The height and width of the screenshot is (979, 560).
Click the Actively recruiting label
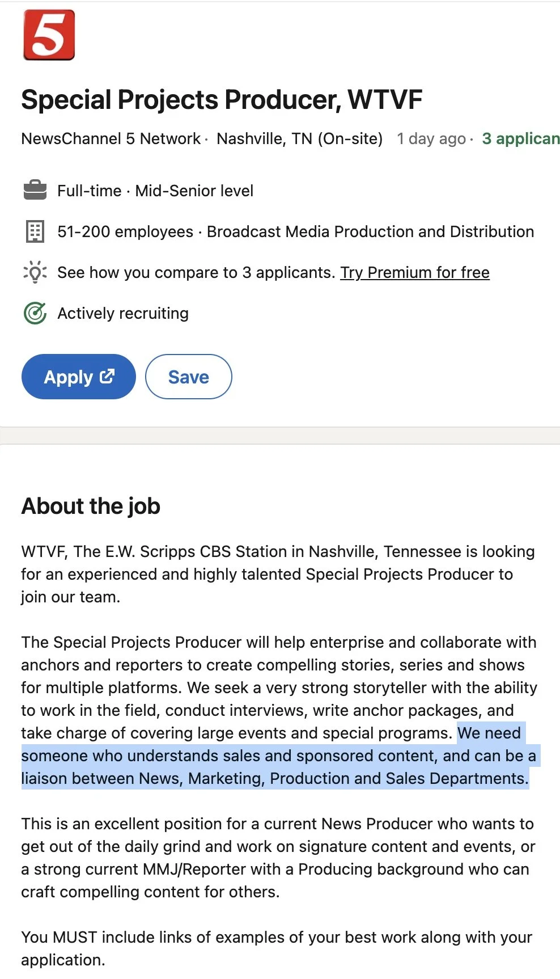coord(123,313)
